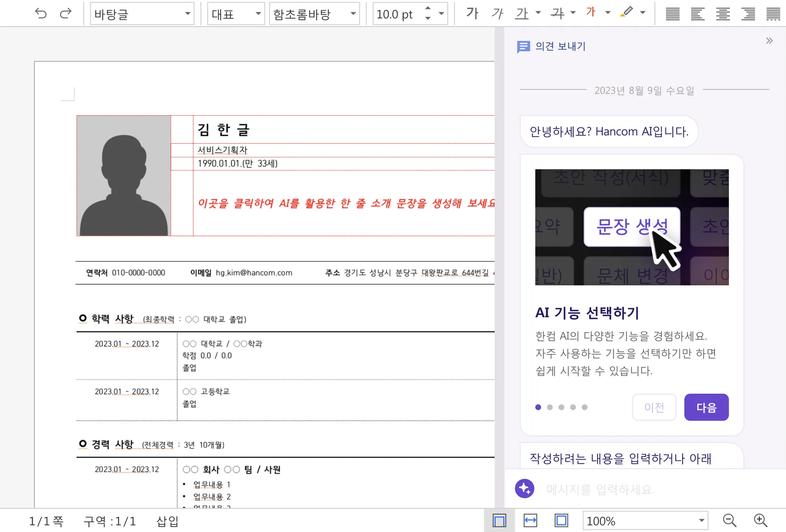Open the 함초롬바탕 font dropdown

pos(353,14)
